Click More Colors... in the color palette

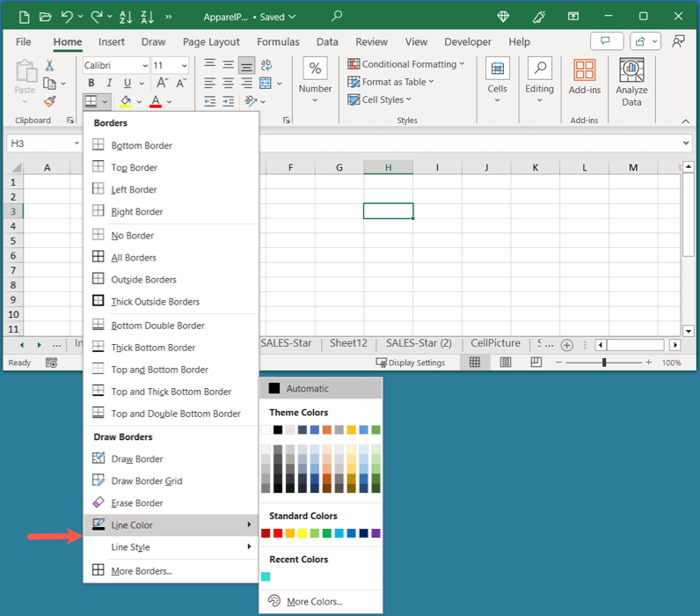tap(320, 601)
